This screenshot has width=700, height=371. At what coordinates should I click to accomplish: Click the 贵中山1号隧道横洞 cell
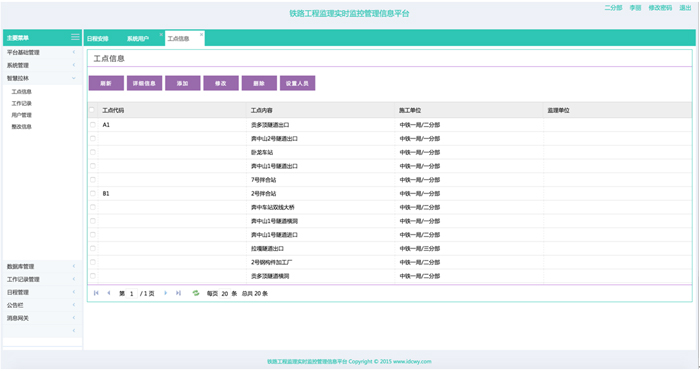[274, 221]
